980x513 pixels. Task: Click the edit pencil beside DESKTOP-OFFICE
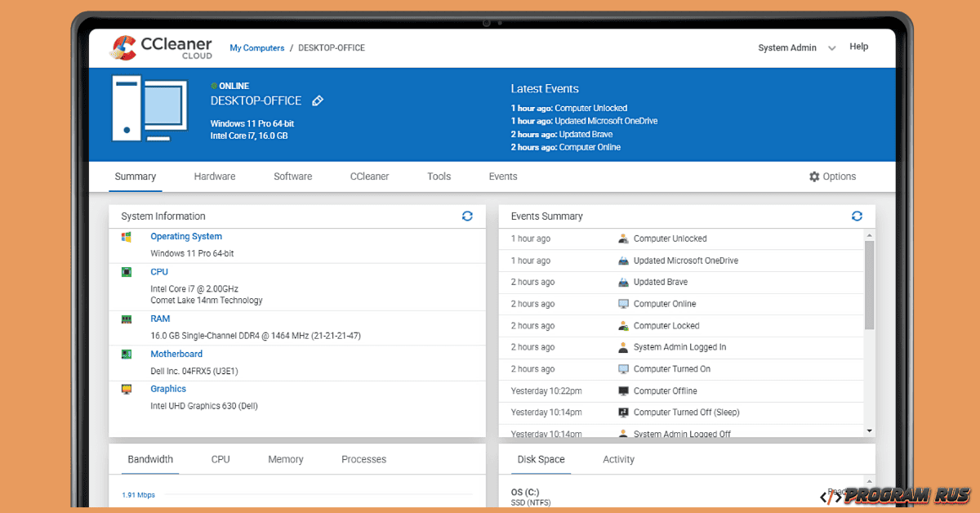tap(318, 100)
